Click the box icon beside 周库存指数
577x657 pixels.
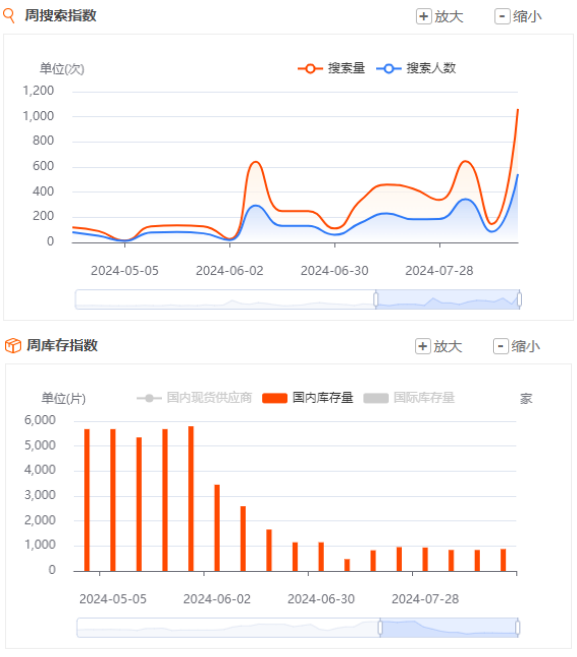[x=13, y=346]
